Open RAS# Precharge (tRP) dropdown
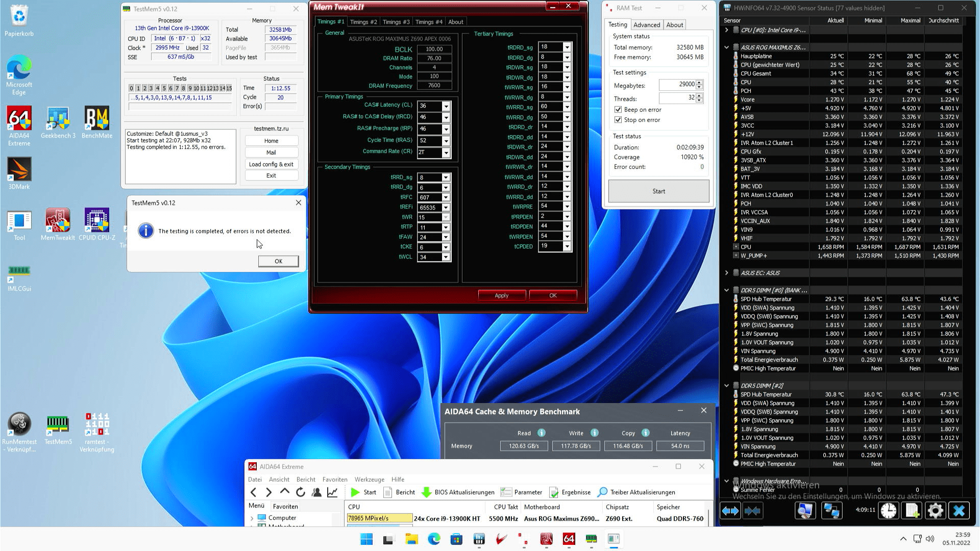 (446, 129)
